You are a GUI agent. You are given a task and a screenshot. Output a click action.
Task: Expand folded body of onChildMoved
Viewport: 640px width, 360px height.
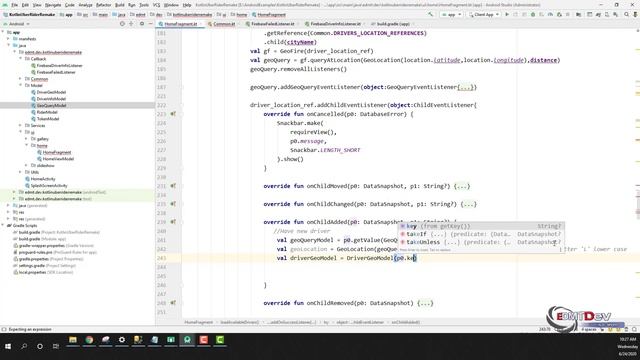pos(462,186)
